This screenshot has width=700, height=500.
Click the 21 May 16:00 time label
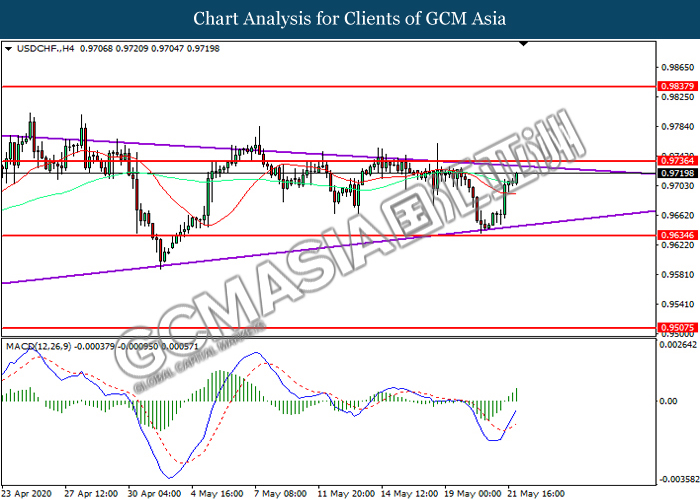click(x=536, y=494)
